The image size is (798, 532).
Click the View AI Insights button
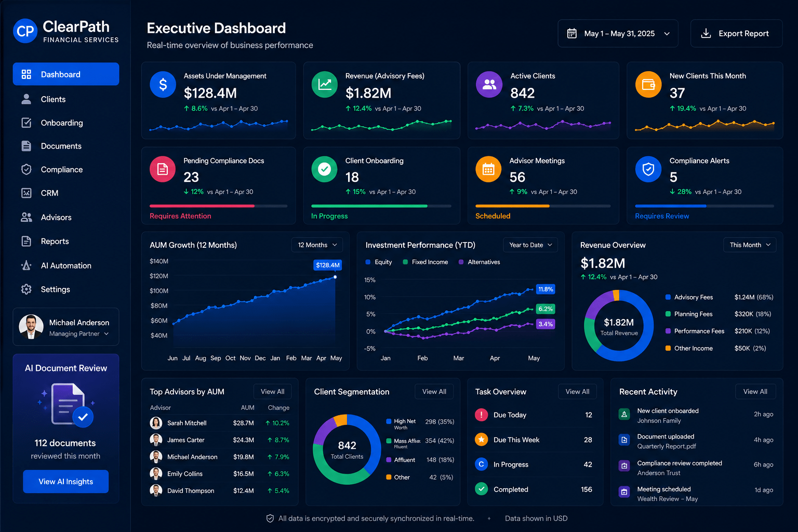[66, 482]
